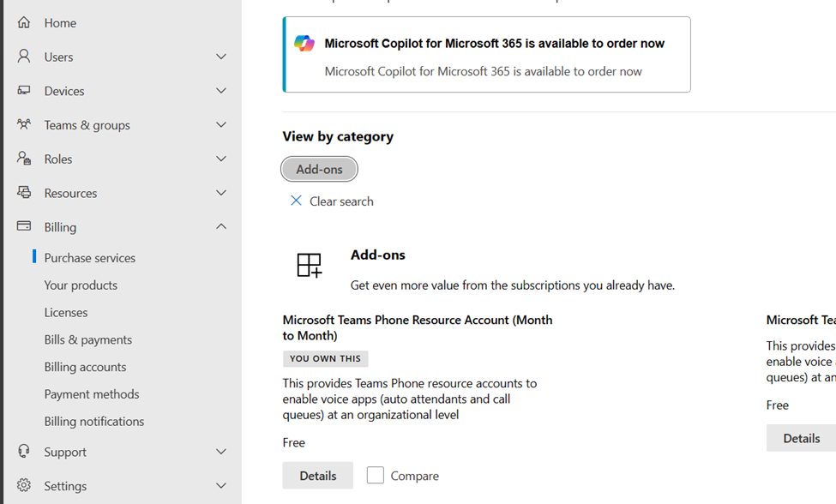
Task: Click the Users person icon
Action: (x=23, y=57)
